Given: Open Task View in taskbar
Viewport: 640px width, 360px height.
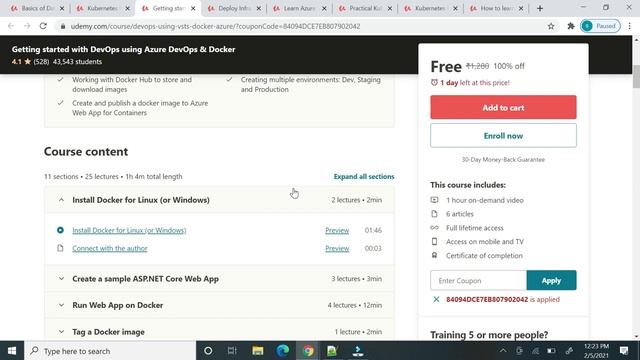Looking at the screenshot, I should (232, 351).
